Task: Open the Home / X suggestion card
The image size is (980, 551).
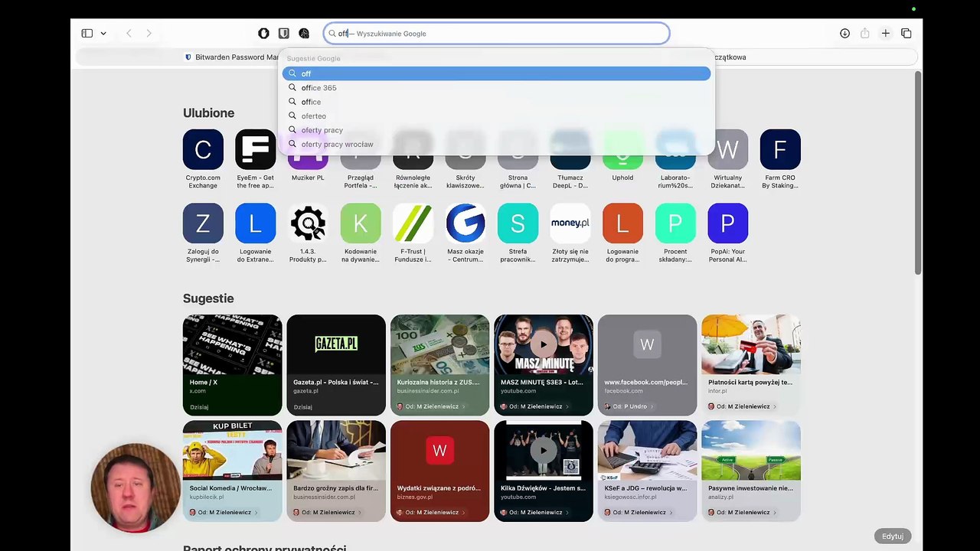Action: (232, 364)
